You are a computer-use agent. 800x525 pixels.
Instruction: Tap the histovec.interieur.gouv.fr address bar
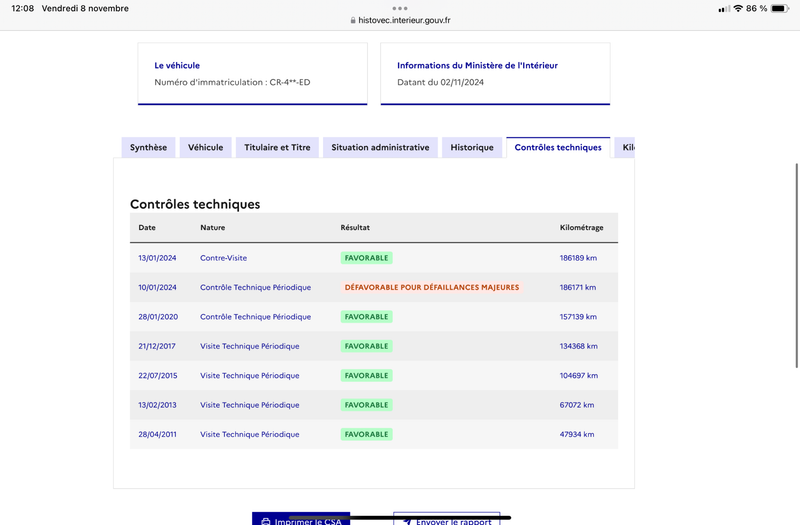tap(400, 20)
